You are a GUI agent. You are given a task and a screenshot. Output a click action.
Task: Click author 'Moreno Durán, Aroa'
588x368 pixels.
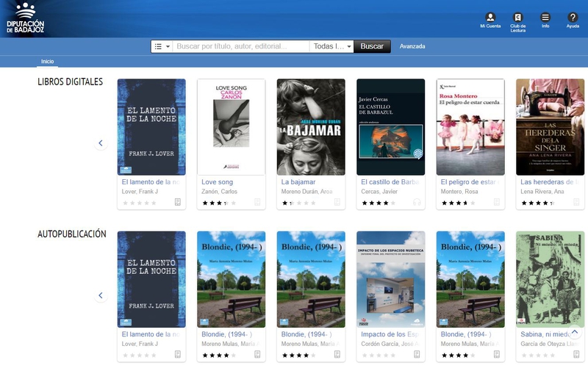[306, 192]
